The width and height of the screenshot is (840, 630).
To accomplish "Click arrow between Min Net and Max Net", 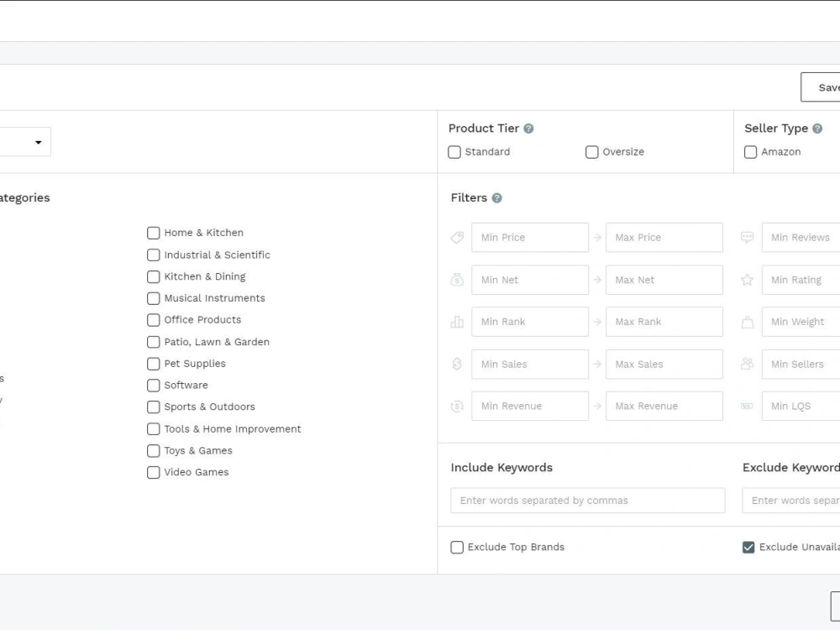I will (597, 280).
